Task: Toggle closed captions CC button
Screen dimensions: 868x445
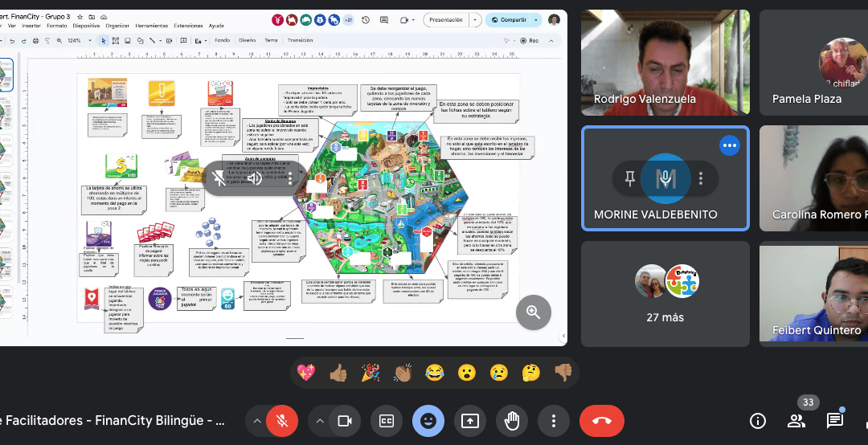Action: 387,421
